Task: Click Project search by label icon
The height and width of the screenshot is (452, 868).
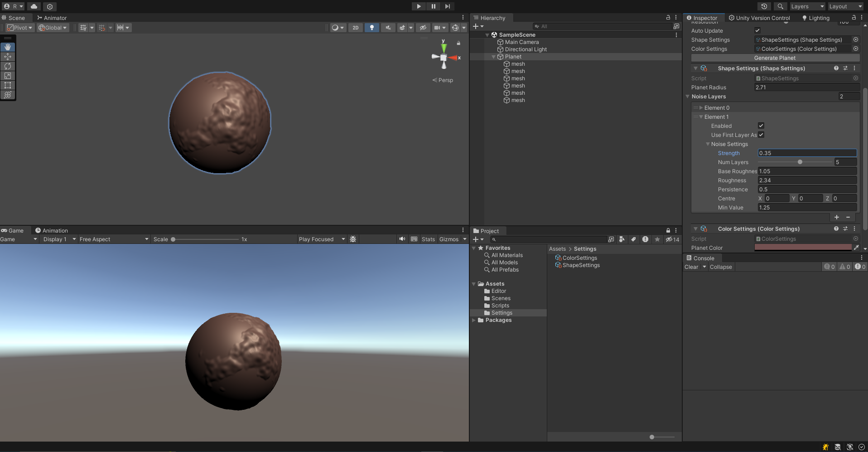Action: 633,239
